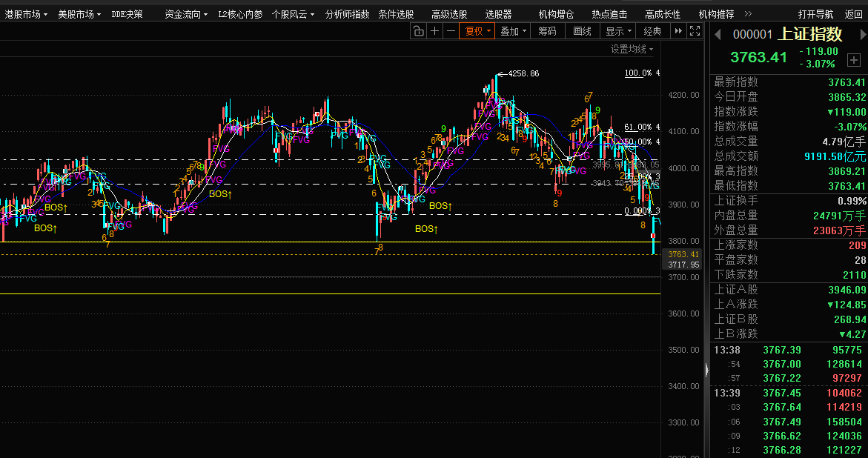
Task: Collapse right panel with splitter arrow
Action: point(707,370)
